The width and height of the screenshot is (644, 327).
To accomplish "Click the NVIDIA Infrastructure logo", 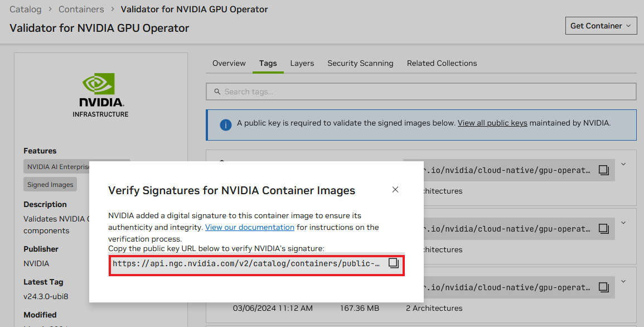I will coord(100,95).
